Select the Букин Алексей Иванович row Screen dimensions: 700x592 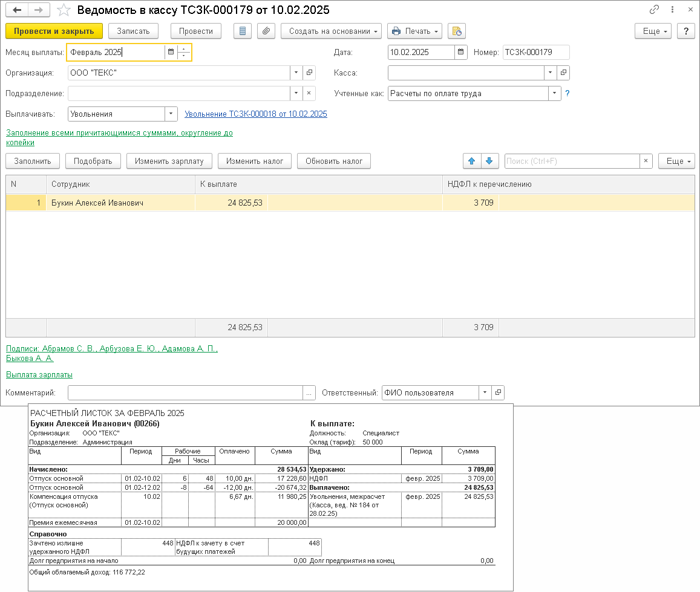(x=97, y=203)
